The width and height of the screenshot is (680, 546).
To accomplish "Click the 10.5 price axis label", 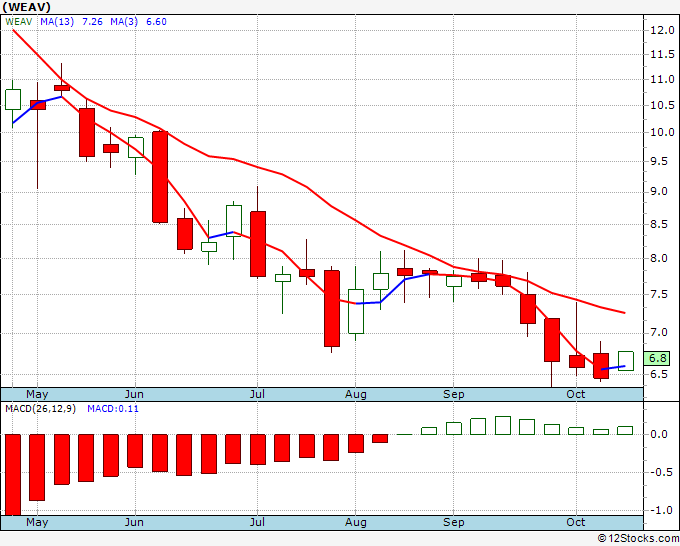I will 662,105.
